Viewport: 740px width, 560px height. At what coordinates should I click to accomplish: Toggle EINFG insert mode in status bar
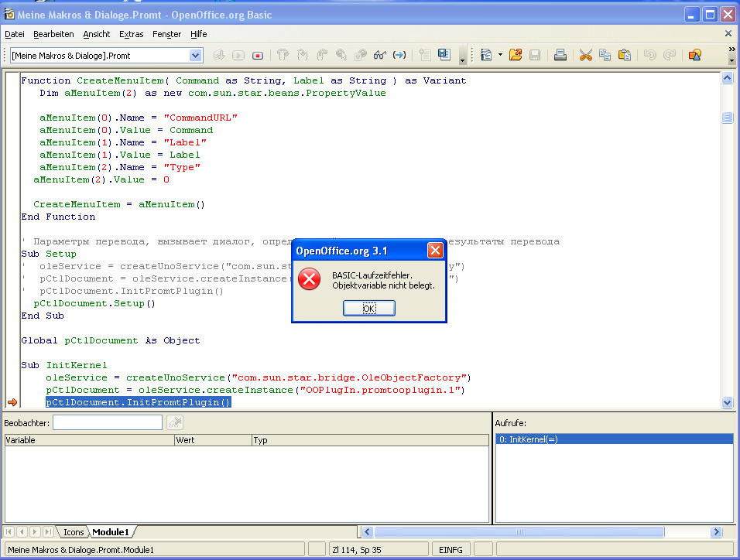[x=451, y=549]
